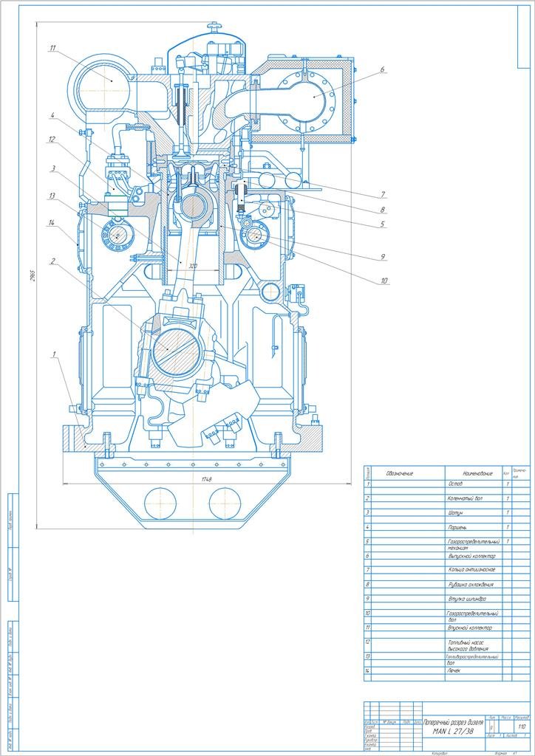Select the 'Впускной коллектор' table entry

470,628
